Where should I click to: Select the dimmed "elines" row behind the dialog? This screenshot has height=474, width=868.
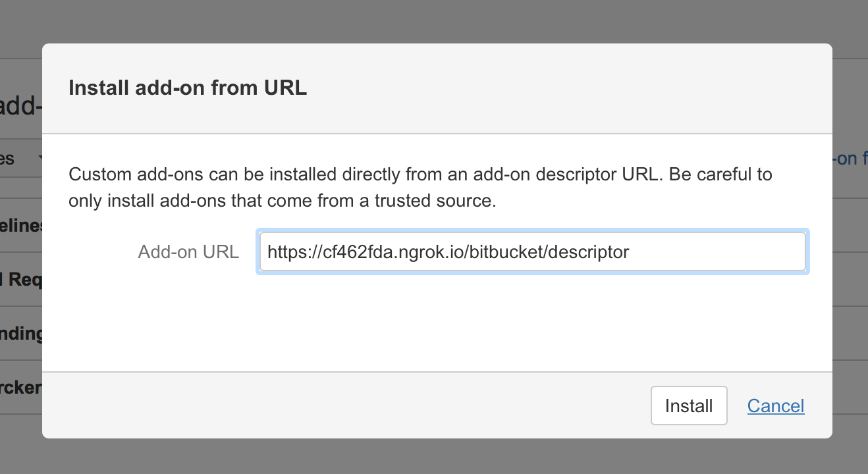coord(21,226)
